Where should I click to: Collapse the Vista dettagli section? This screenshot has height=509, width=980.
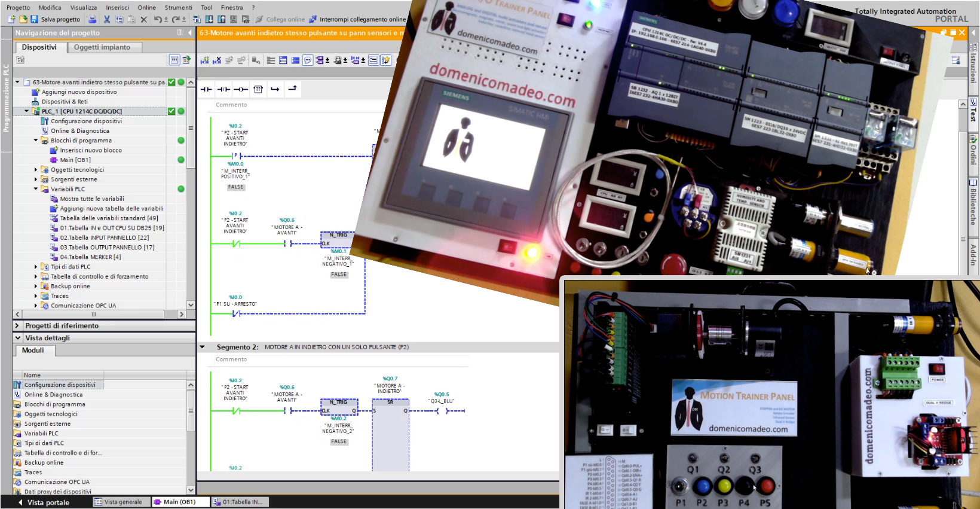(x=17, y=338)
